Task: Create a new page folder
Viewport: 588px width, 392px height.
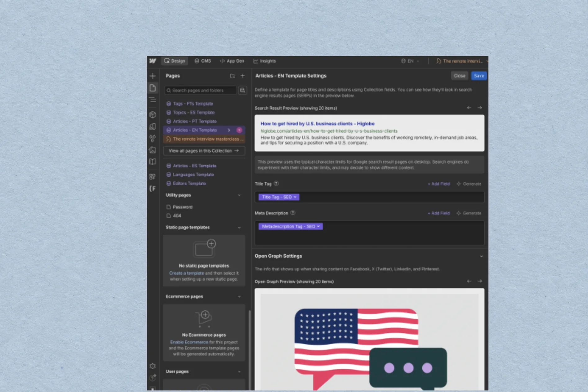Action: 232,76
